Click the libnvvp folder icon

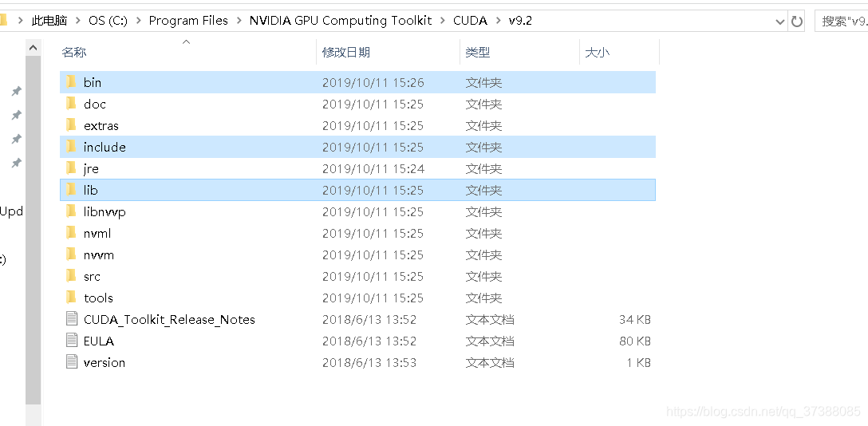point(71,212)
